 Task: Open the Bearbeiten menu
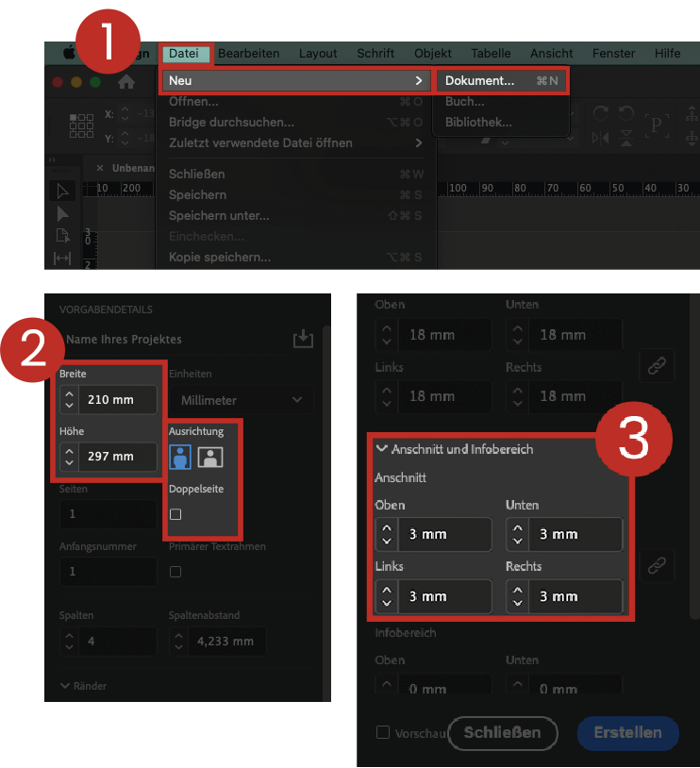249,53
